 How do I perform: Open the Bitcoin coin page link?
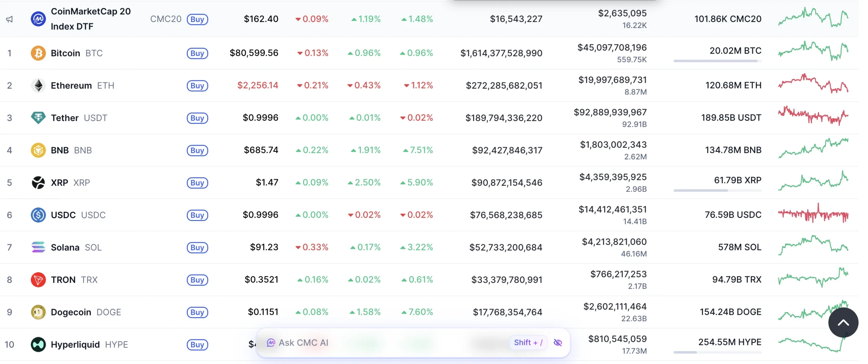click(77, 53)
